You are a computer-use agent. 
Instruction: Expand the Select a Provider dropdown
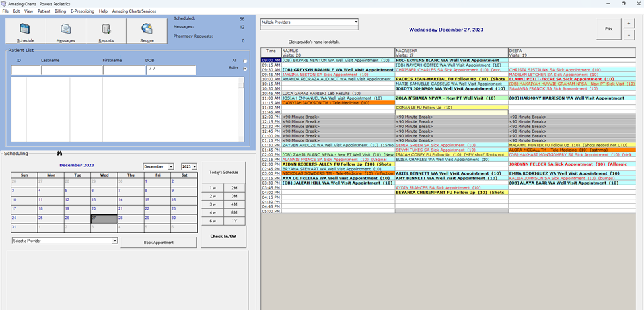(x=114, y=241)
